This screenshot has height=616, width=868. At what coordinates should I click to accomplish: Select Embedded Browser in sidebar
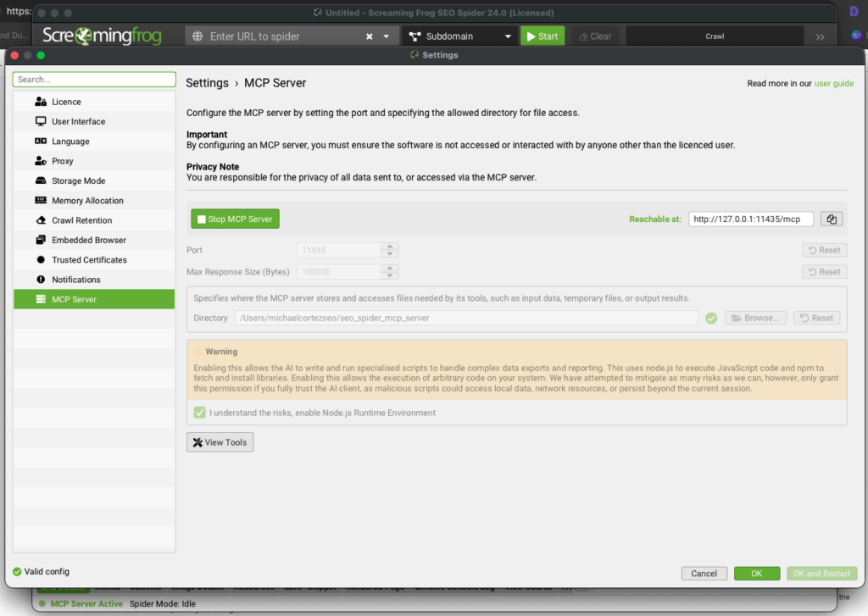tap(94, 240)
